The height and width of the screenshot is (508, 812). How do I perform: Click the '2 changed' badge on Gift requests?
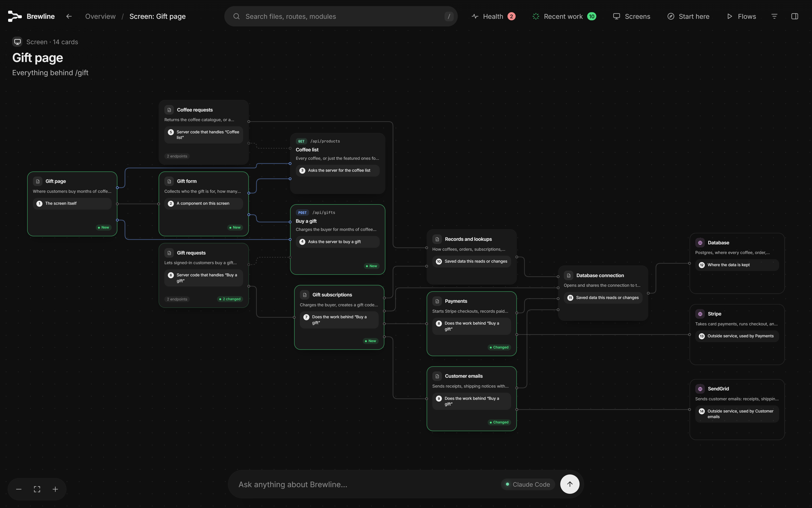(x=230, y=299)
